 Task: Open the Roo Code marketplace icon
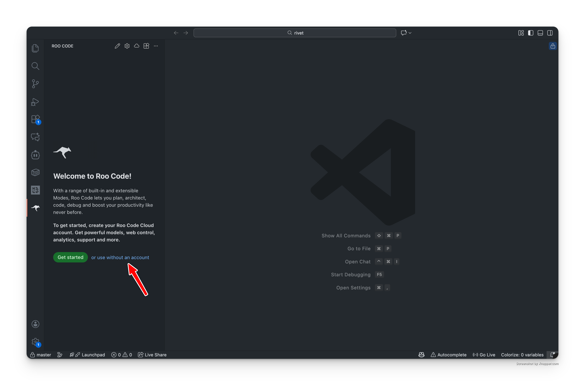(146, 46)
